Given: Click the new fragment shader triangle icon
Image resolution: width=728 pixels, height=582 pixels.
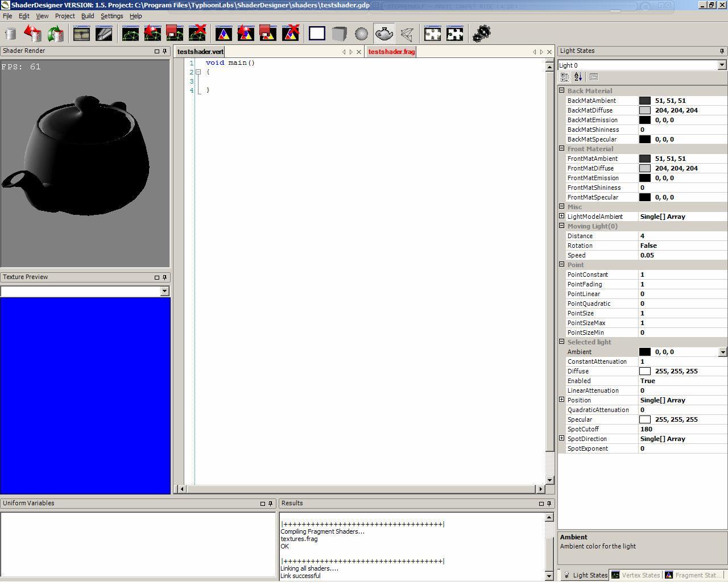Looking at the screenshot, I should (x=224, y=34).
